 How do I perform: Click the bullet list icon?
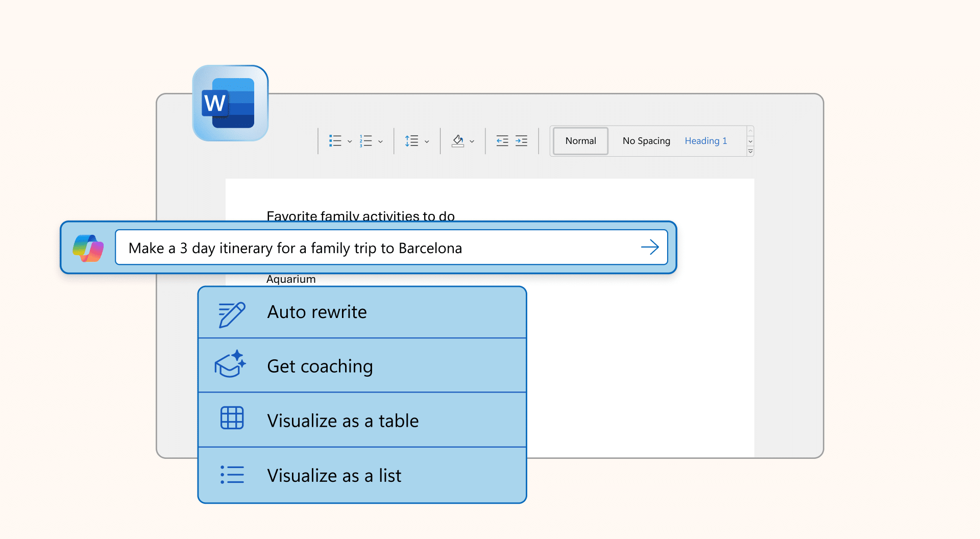(x=335, y=141)
